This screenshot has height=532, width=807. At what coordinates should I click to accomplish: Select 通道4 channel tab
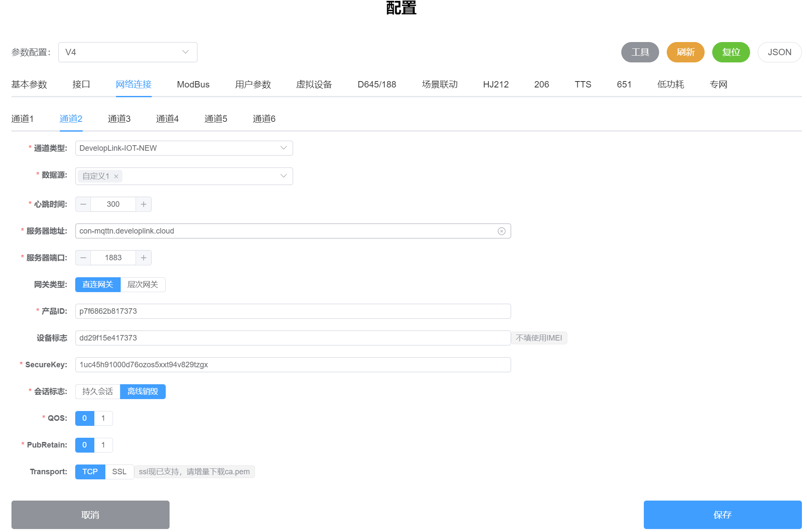[167, 119]
